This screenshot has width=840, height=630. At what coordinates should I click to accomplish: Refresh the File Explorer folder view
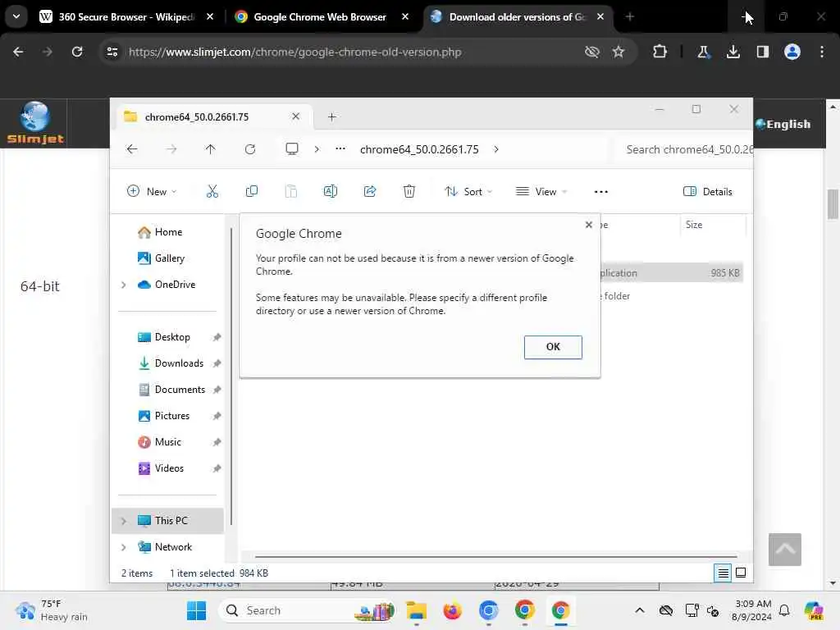tap(249, 149)
